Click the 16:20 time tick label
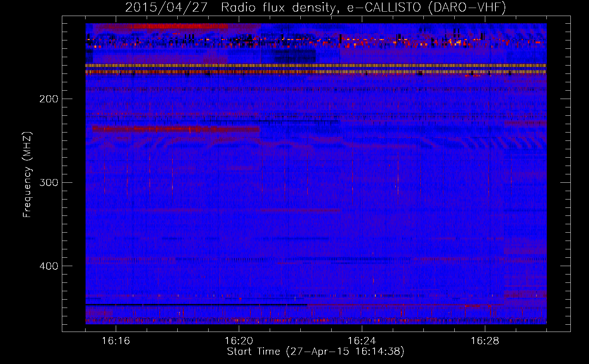Screen dimensions: 589x364 click(x=239, y=341)
